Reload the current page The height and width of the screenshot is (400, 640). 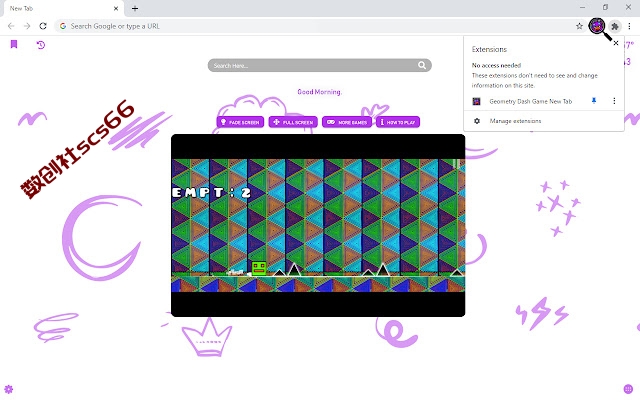coord(43,26)
